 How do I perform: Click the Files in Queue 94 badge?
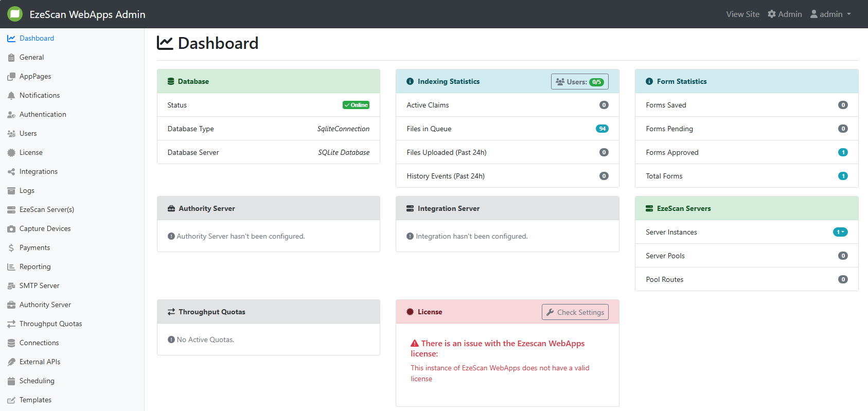click(x=602, y=129)
